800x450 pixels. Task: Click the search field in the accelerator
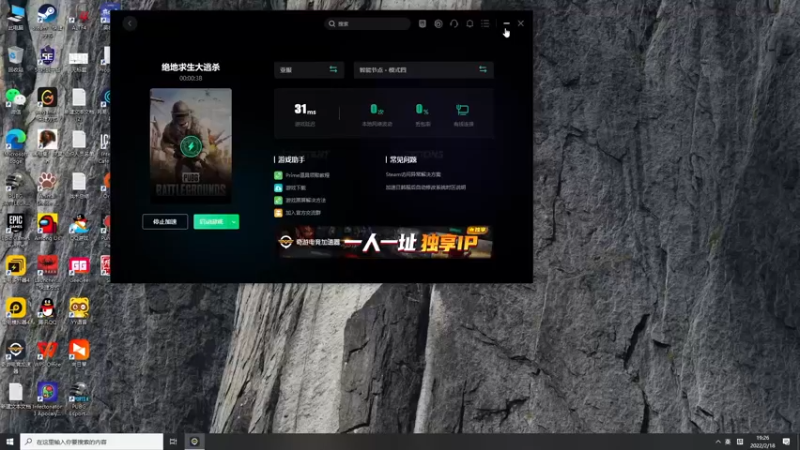point(367,23)
